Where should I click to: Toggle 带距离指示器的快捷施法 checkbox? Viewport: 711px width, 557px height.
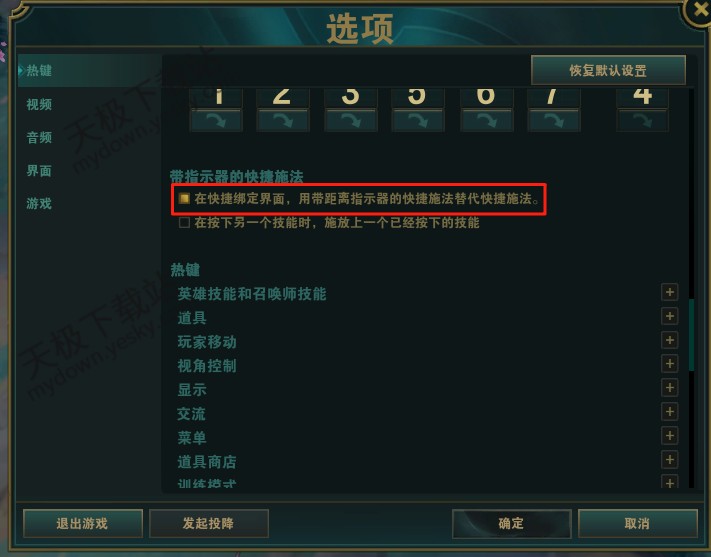(184, 198)
